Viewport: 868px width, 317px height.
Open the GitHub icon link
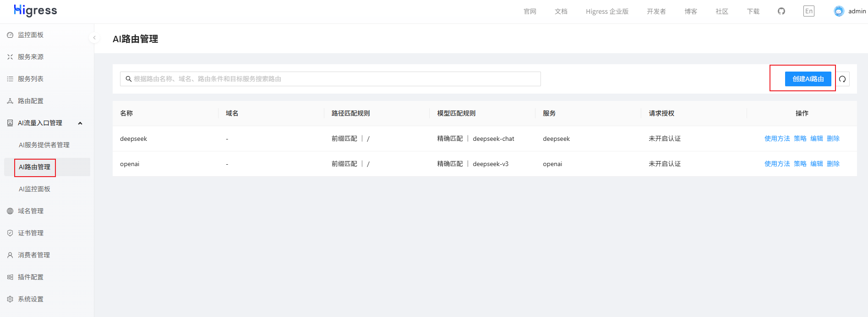tap(781, 11)
